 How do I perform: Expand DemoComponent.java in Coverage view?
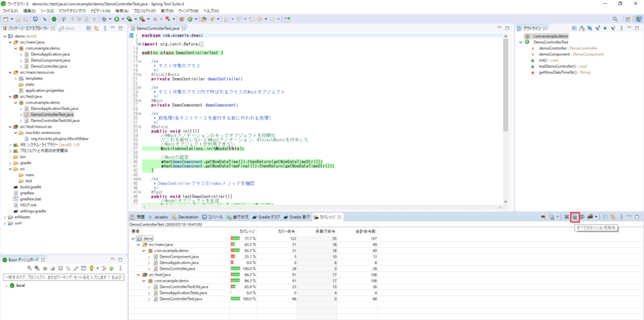[149, 257]
